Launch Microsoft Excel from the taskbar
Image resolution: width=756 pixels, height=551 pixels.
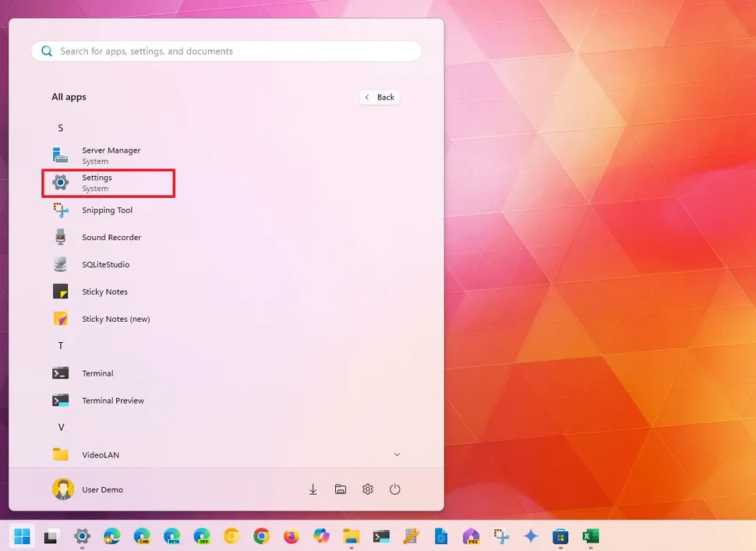point(590,537)
